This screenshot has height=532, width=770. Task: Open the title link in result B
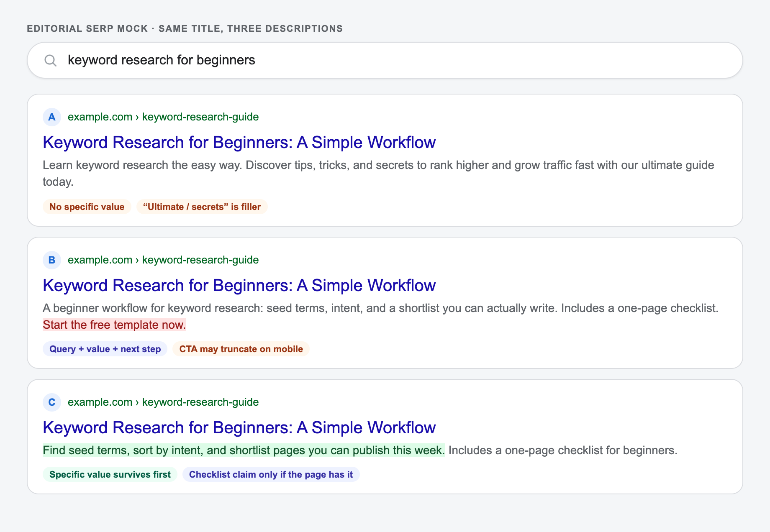(239, 286)
